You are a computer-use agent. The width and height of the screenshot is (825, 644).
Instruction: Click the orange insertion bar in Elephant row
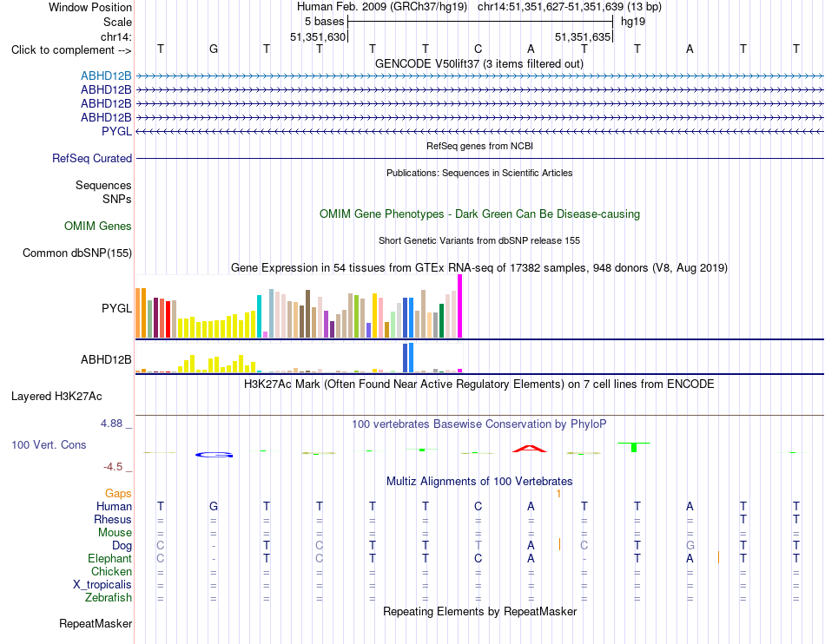point(718,557)
